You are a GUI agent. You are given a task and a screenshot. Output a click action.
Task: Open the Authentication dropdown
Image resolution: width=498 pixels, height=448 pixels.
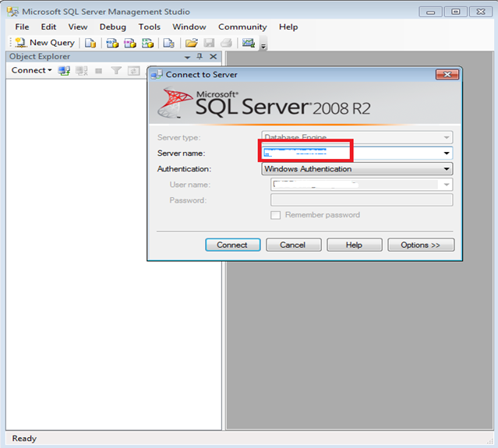357,169
